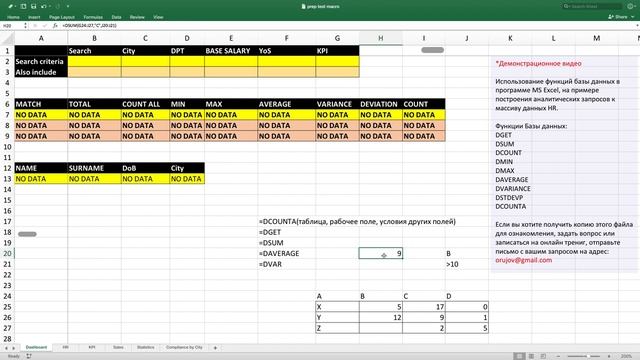Switch to the HR sheet tab

pyautogui.click(x=65, y=347)
